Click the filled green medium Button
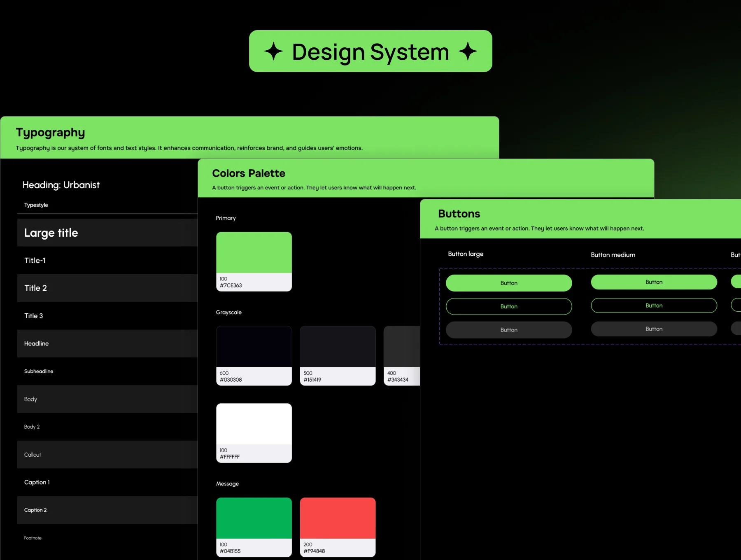The image size is (741, 560). 654,282
